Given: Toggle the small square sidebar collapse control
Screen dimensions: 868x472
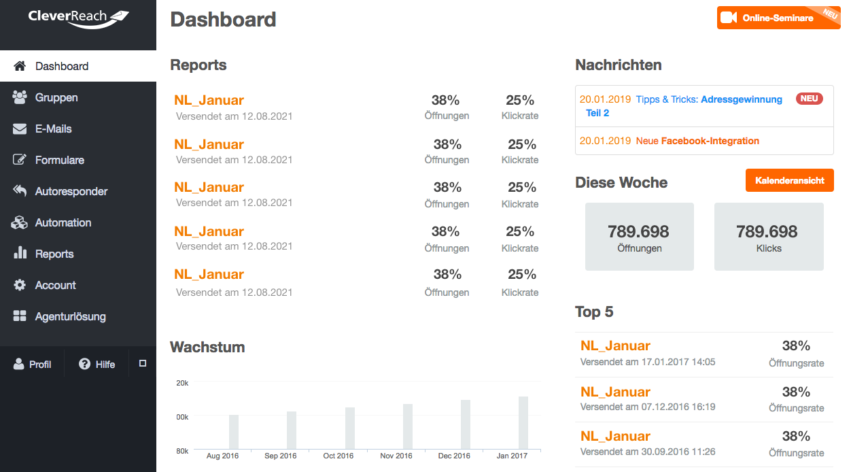Looking at the screenshot, I should pos(143,364).
